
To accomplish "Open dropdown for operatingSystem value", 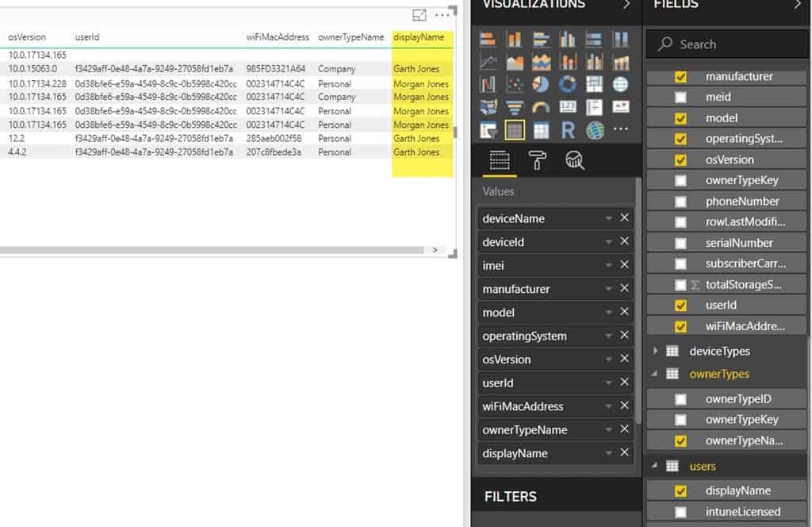I will coord(608,336).
